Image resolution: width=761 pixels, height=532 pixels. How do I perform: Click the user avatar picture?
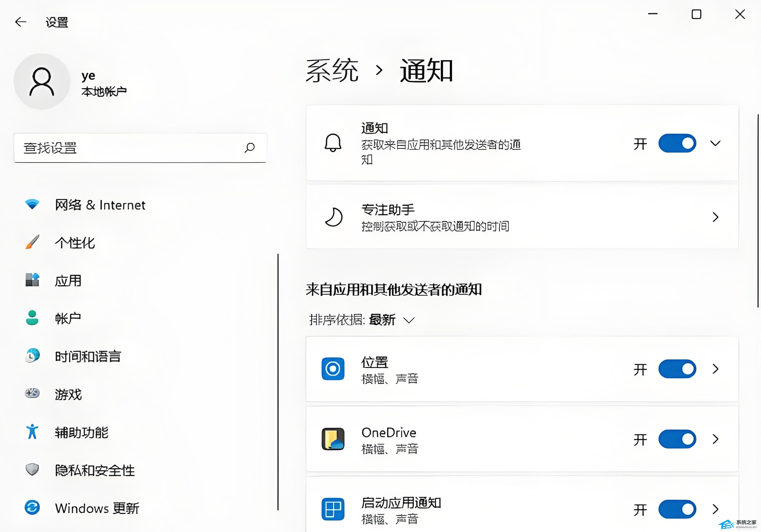[42, 82]
